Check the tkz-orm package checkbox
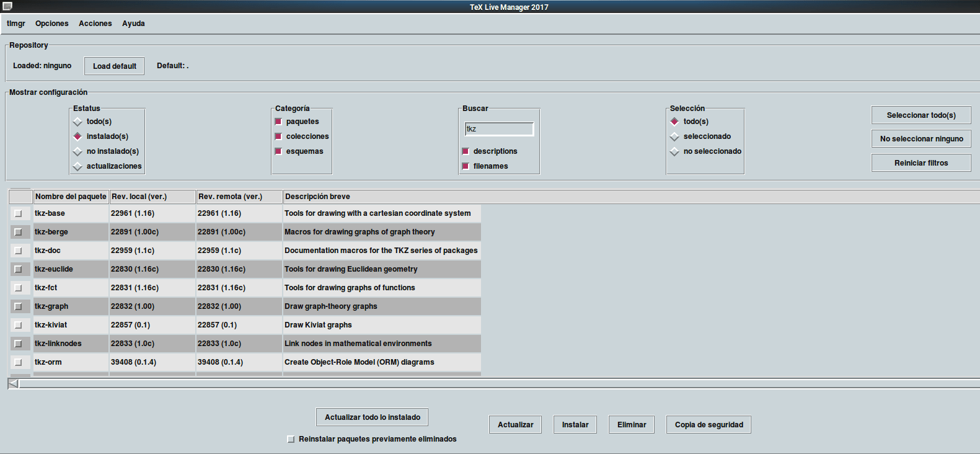The image size is (980, 454). click(18, 362)
